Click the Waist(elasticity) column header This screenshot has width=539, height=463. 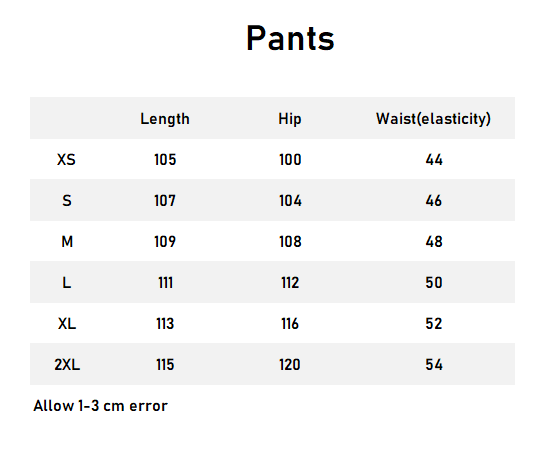(x=433, y=119)
